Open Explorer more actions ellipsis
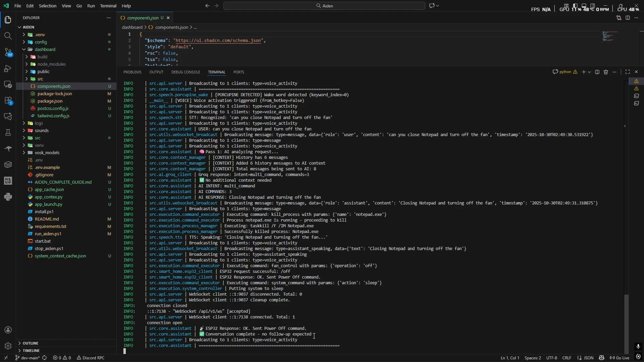This screenshot has height=362, width=644. click(x=108, y=18)
